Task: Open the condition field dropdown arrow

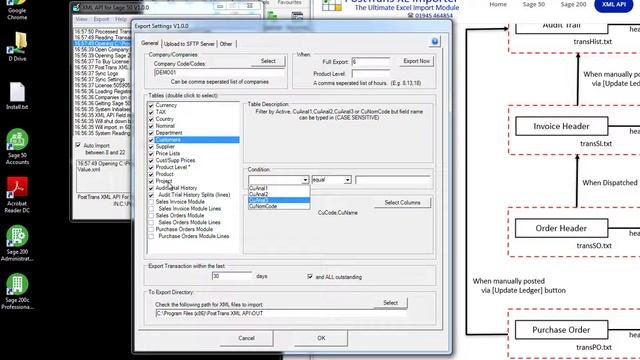Action: click(x=305, y=180)
